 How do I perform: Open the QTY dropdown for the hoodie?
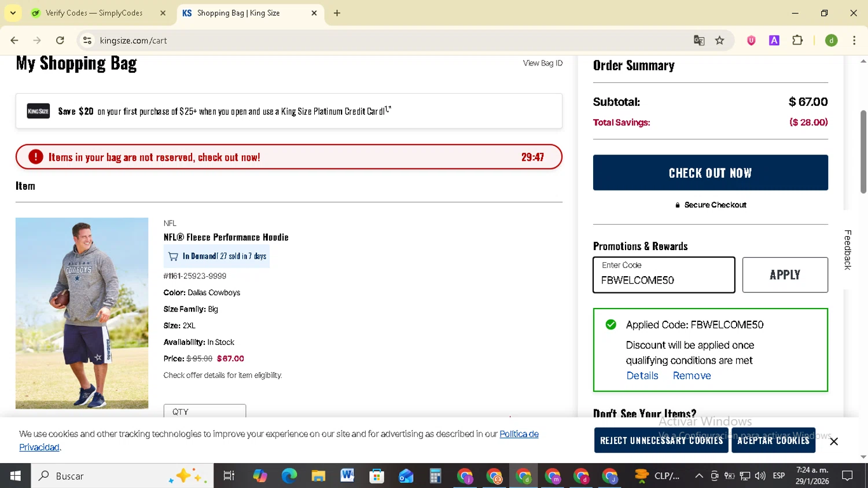204,411
